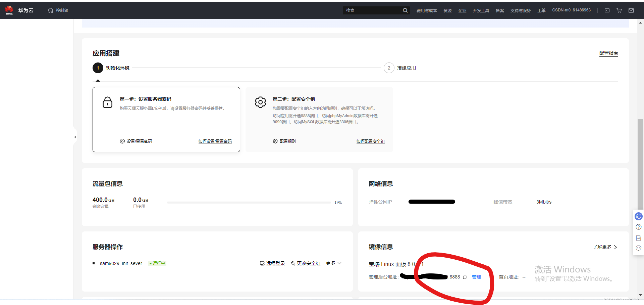Click the 400.0 GB remaining capacity
The height and width of the screenshot is (305, 644).
point(104,200)
